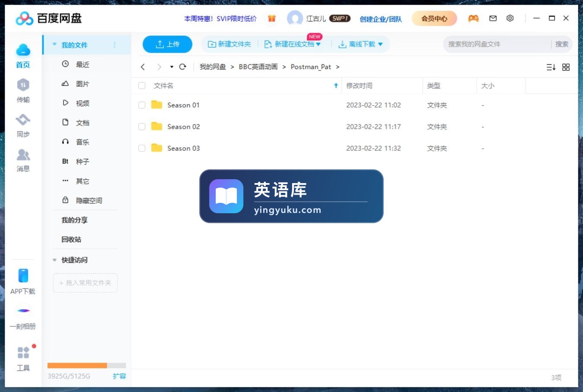583x392 pixels.
Task: Refresh the current folder listing
Action: (x=183, y=67)
